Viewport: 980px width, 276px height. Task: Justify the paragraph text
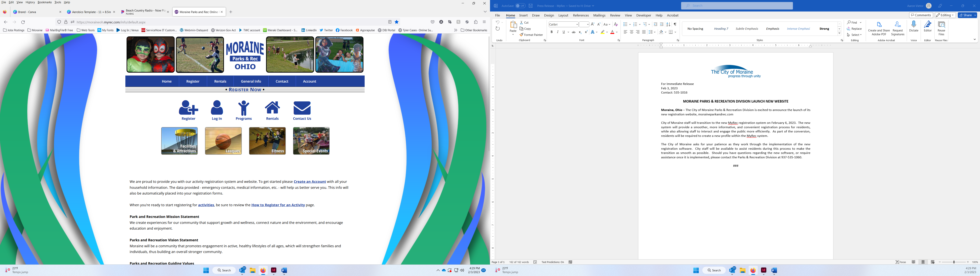tap(644, 32)
